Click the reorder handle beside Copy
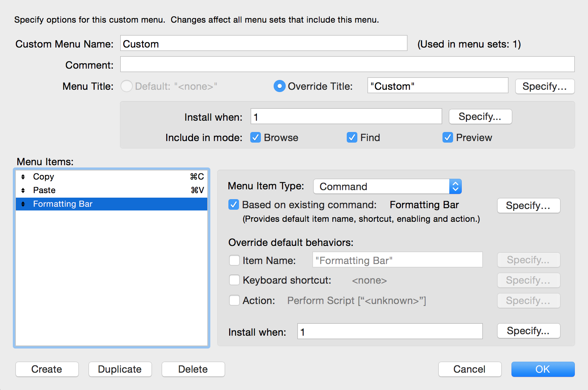 tap(23, 177)
